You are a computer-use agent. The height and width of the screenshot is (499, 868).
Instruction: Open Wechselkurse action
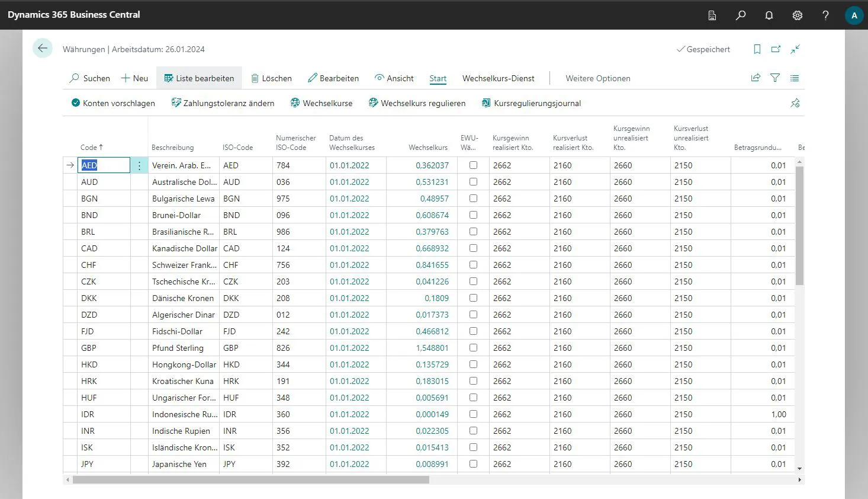pos(322,103)
